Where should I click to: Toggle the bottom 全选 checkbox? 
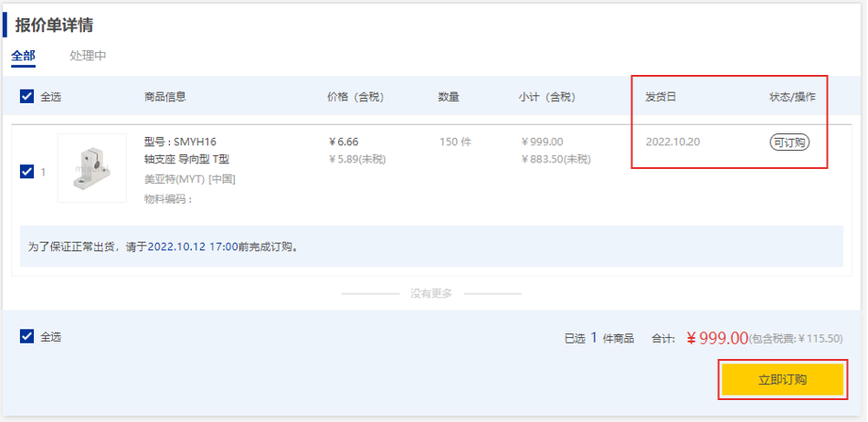click(x=27, y=336)
